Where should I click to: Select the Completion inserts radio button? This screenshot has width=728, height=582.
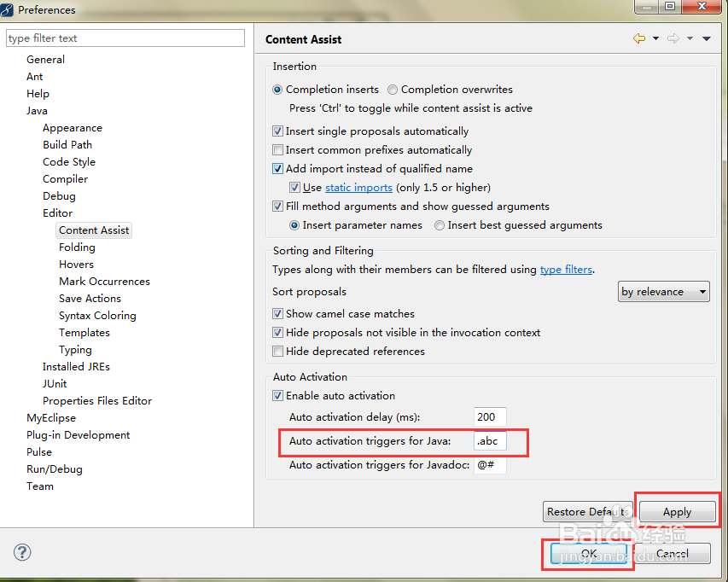(x=277, y=90)
